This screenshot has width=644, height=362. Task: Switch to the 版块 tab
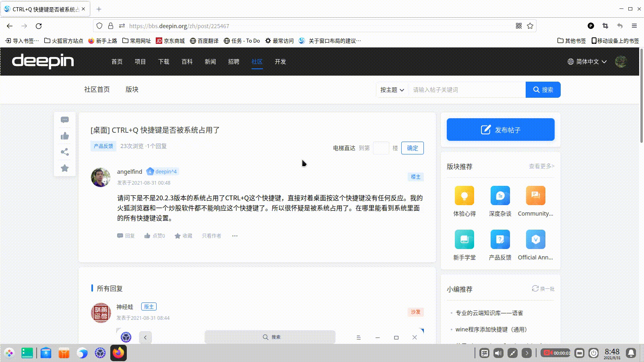tap(132, 89)
